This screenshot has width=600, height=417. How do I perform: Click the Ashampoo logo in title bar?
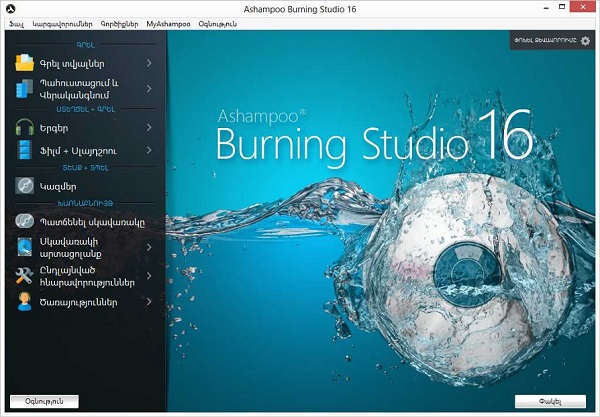[11, 8]
